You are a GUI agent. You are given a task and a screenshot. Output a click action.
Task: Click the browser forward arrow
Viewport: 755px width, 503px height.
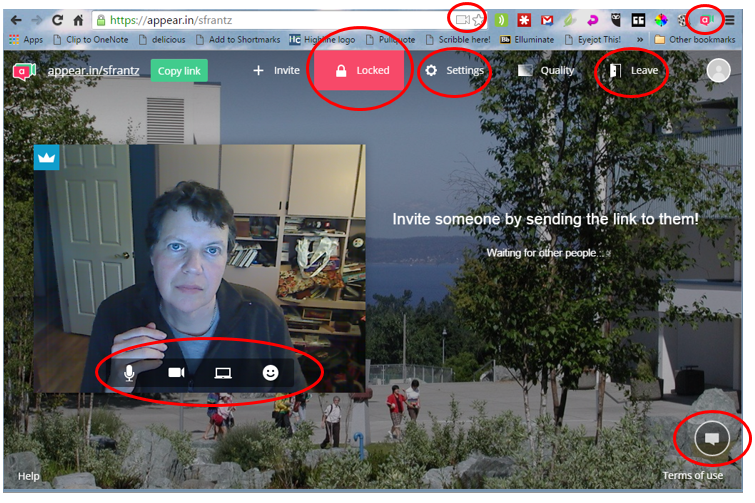(37, 20)
